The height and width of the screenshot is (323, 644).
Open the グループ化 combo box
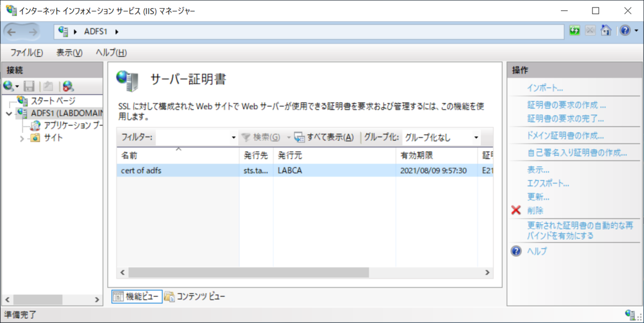point(441,137)
